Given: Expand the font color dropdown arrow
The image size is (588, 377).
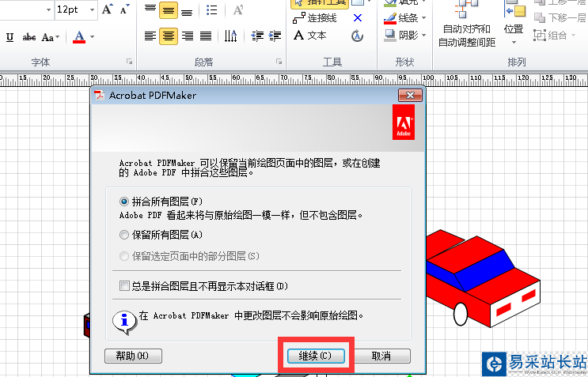Looking at the screenshot, I should point(92,37).
